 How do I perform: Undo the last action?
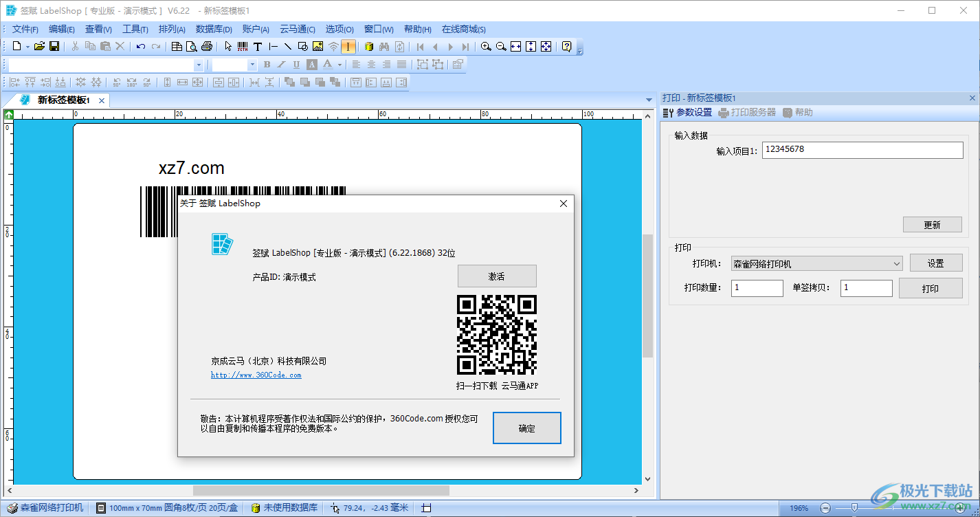tap(141, 47)
